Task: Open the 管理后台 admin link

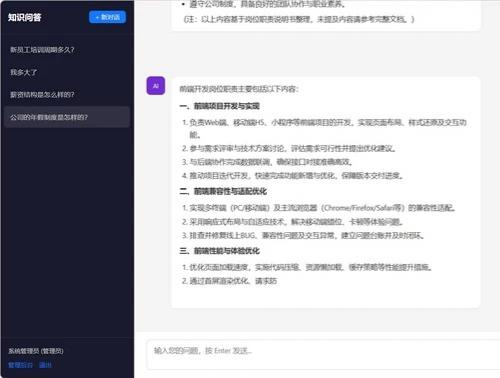Action: (x=20, y=365)
